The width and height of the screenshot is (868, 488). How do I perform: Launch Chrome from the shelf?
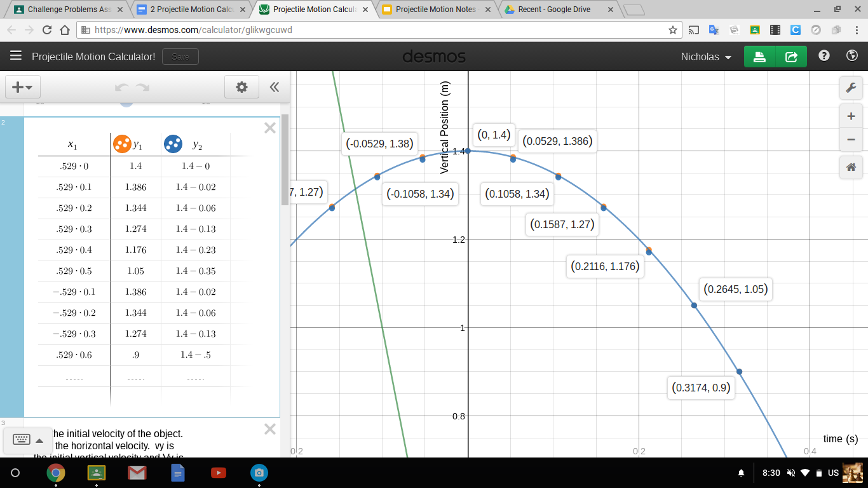click(x=56, y=473)
